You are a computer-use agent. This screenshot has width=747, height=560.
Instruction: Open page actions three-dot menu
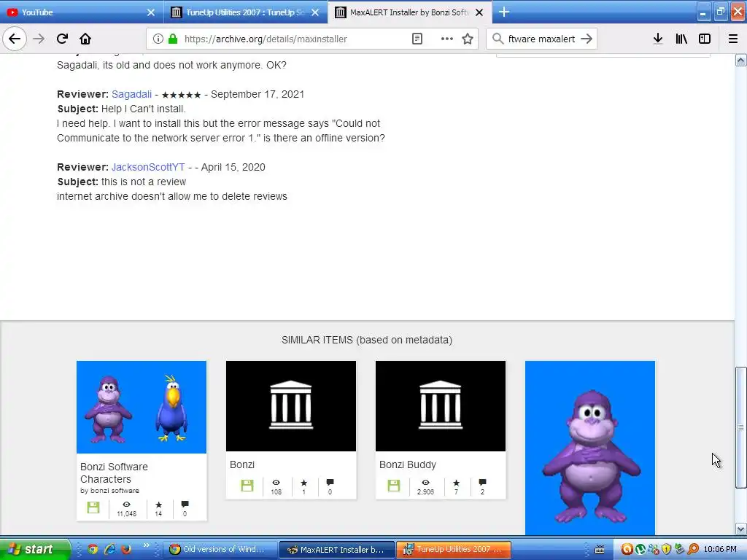click(447, 39)
